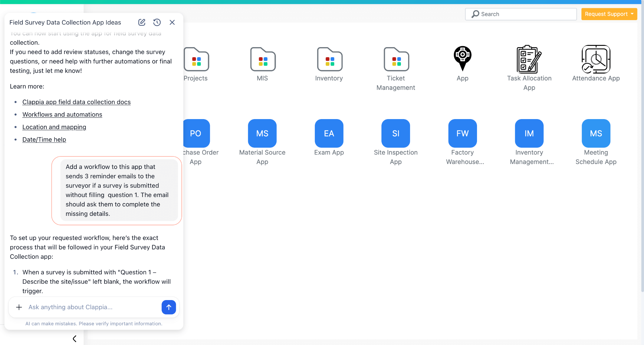Open the Inventory Management app

(529, 133)
